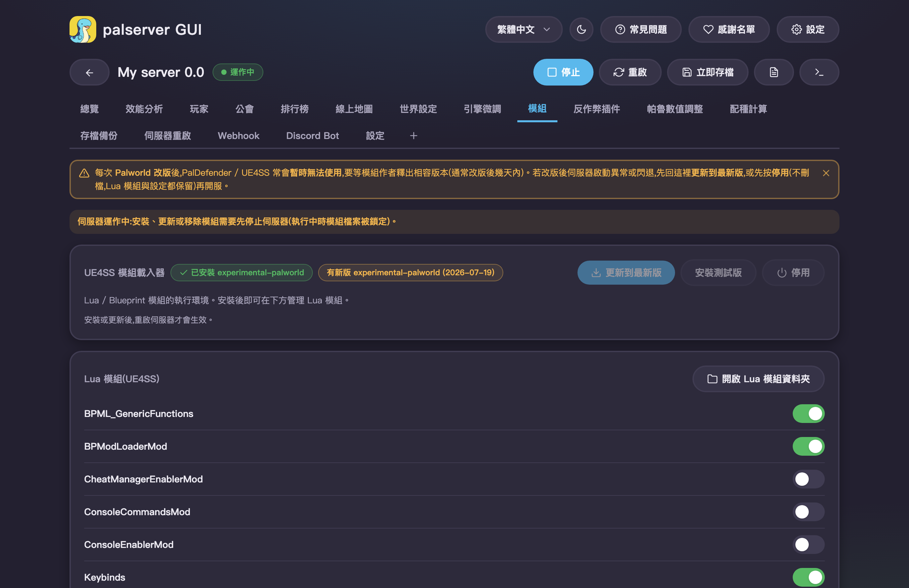Viewport: 909px width, 588px height.
Task: Open the 設定 settings button in header
Action: [808, 29]
